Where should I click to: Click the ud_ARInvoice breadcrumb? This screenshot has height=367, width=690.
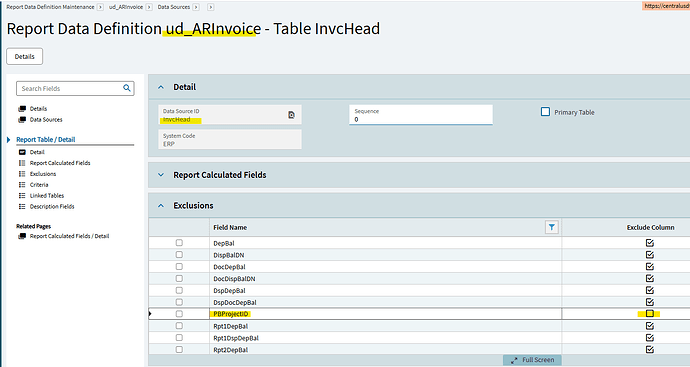126,7
